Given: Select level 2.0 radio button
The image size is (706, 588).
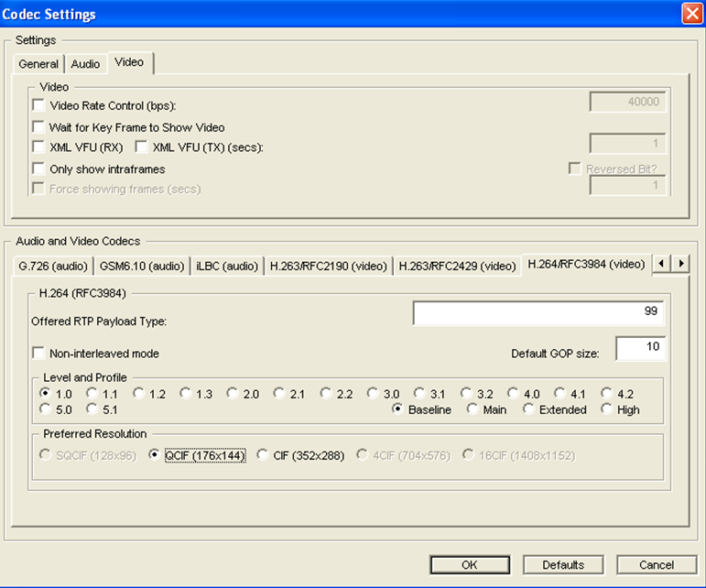Looking at the screenshot, I should click(x=233, y=393).
